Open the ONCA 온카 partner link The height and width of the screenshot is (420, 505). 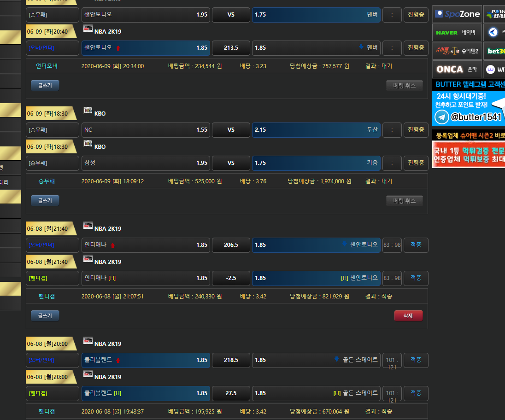tap(457, 70)
